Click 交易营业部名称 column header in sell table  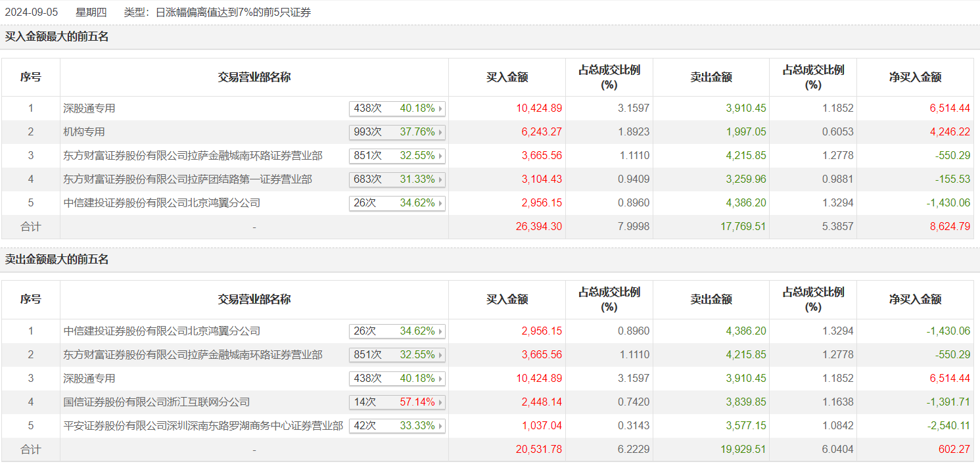pos(254,300)
